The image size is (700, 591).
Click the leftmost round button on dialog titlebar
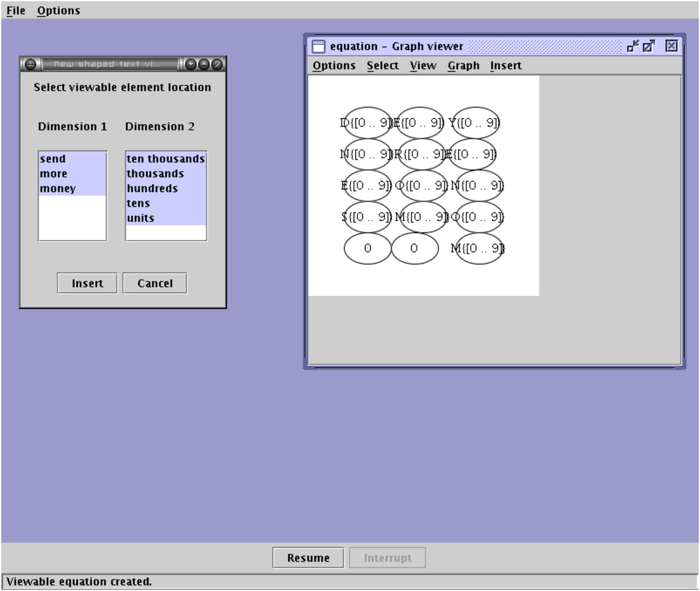[x=30, y=64]
